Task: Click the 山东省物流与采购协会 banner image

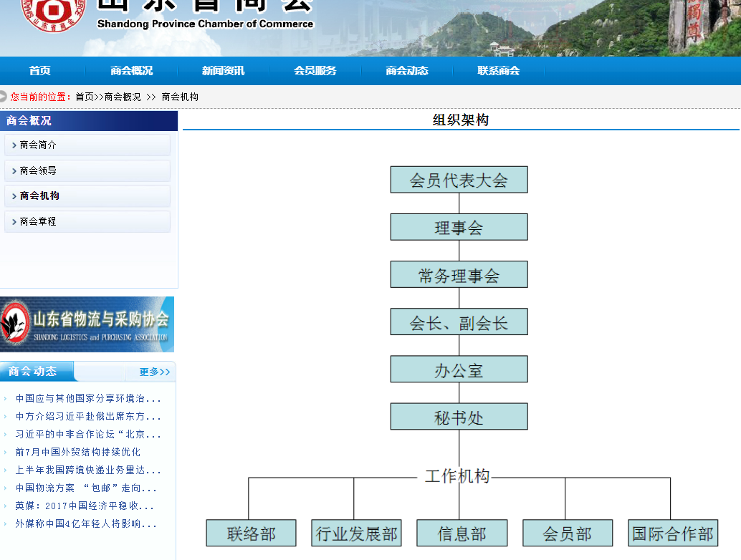Action: point(87,324)
